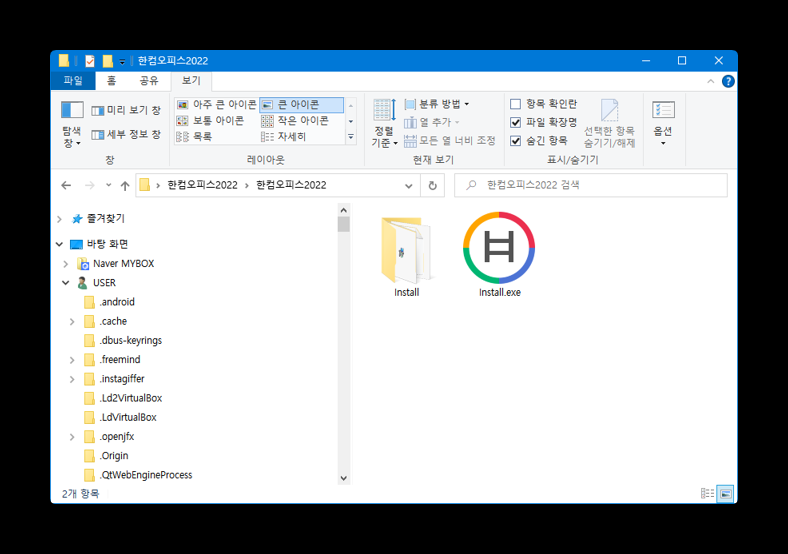Go up one folder level
Viewport: 788px width, 554px height.
(x=125, y=186)
